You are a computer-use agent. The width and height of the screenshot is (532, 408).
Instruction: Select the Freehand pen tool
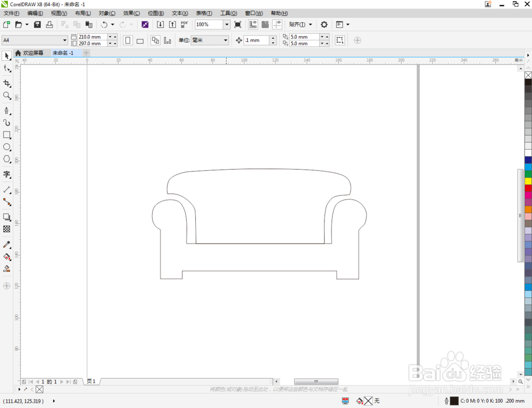click(7, 111)
